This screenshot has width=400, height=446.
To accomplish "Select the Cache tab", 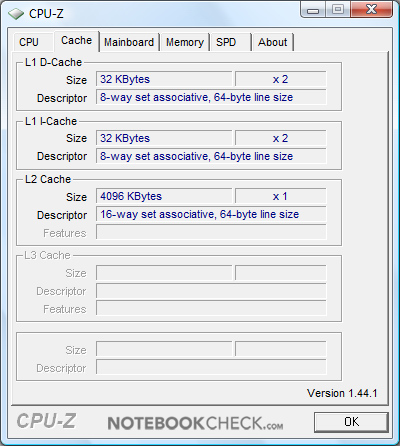I will click(77, 41).
